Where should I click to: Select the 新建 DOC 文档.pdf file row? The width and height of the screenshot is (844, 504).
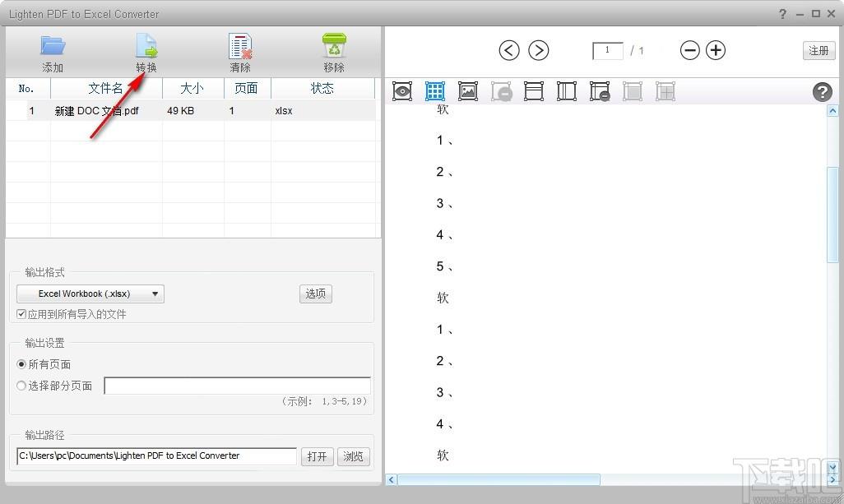click(x=191, y=111)
